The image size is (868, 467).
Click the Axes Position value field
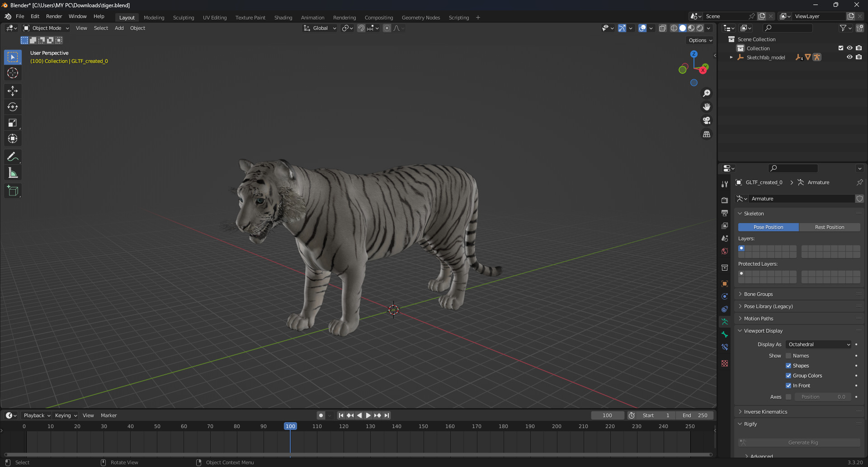pos(823,397)
